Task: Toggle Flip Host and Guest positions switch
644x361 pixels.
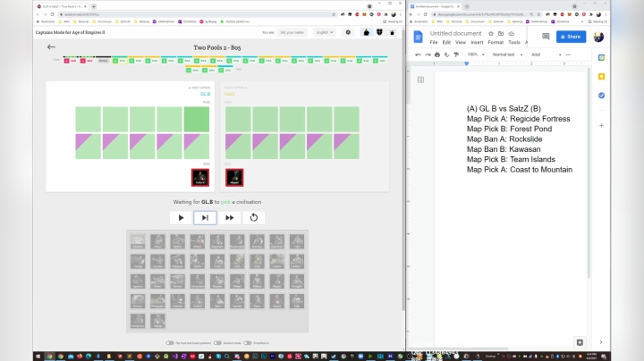Action: point(170,343)
